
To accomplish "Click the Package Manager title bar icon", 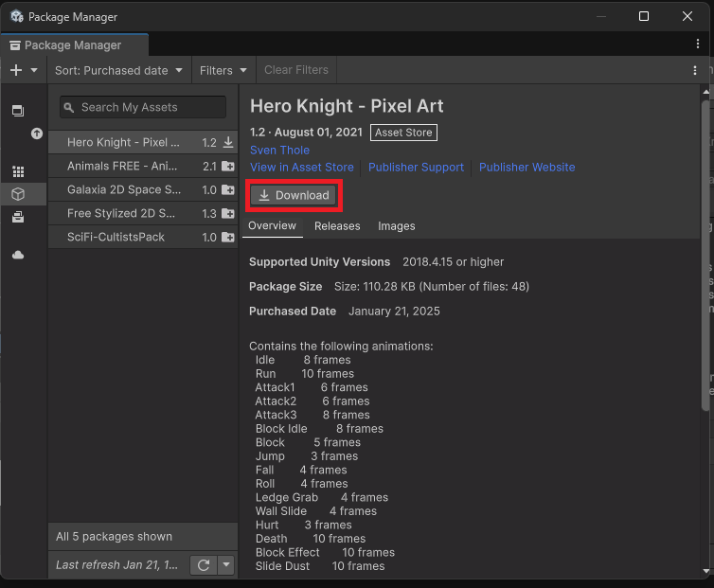I will click(17, 16).
